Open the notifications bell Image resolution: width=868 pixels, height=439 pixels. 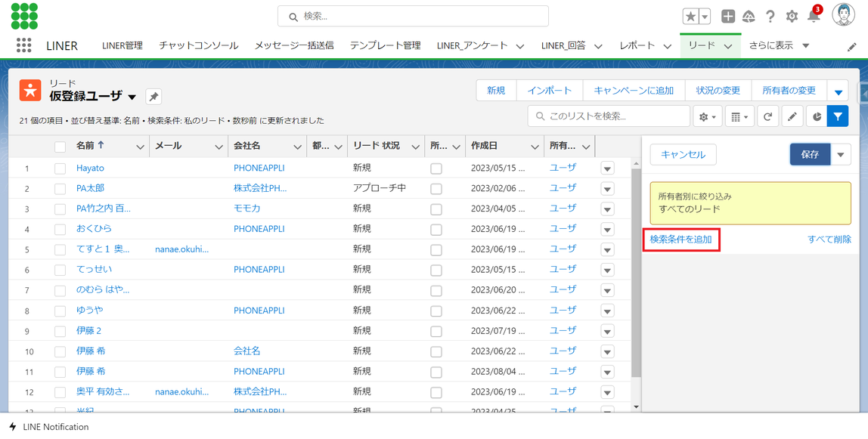tap(814, 15)
